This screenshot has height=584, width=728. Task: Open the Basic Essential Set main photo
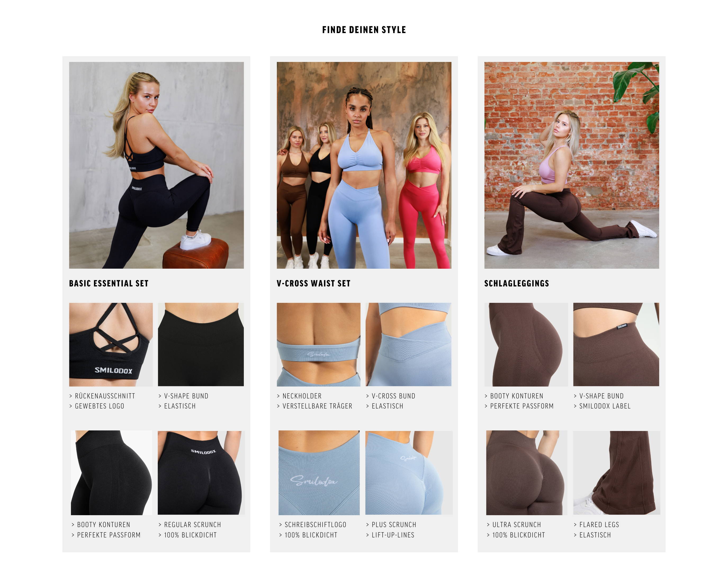coord(156,165)
